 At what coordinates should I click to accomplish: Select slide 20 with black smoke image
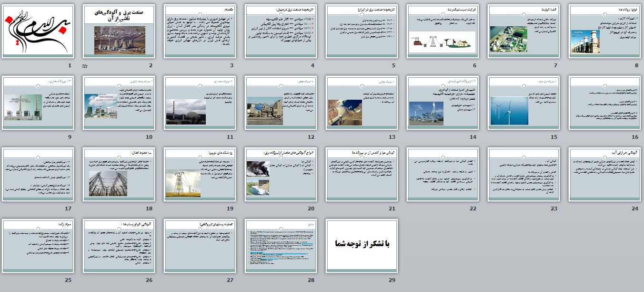(281, 175)
